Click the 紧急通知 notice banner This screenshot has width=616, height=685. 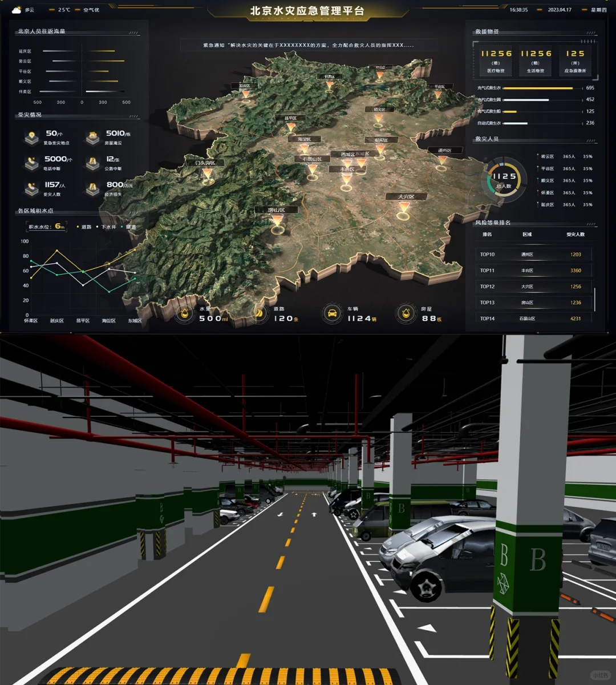(308, 45)
